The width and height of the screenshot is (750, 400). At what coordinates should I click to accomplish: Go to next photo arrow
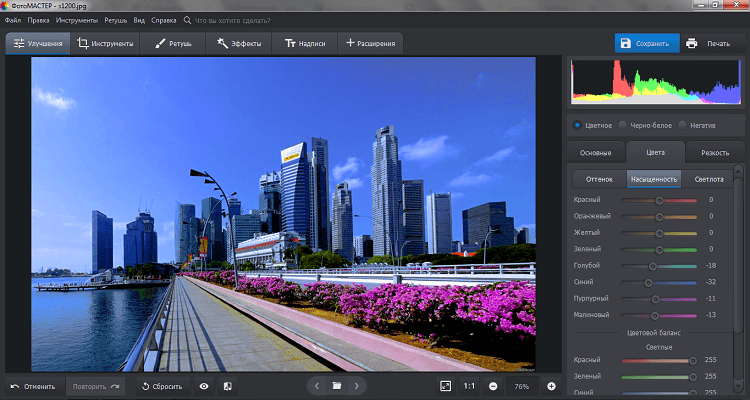357,385
